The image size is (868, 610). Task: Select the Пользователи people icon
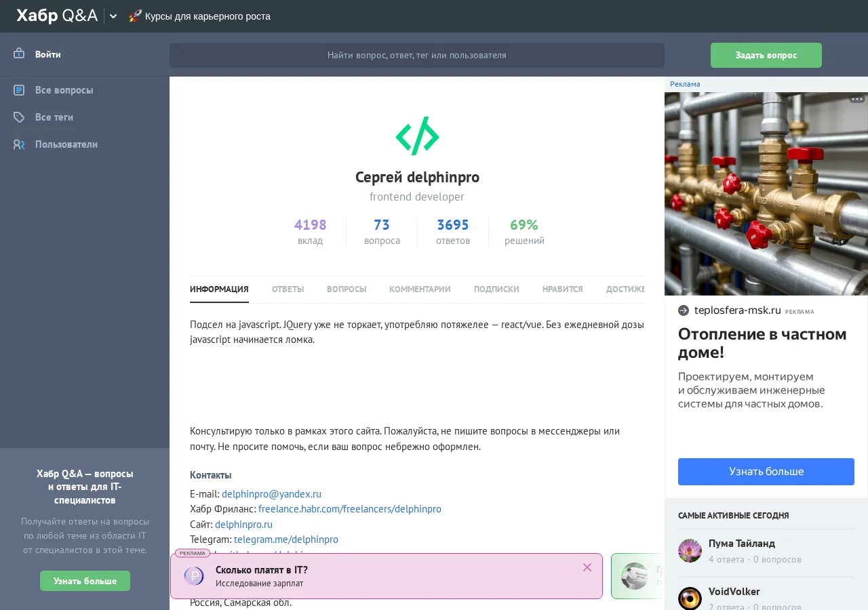coord(19,144)
